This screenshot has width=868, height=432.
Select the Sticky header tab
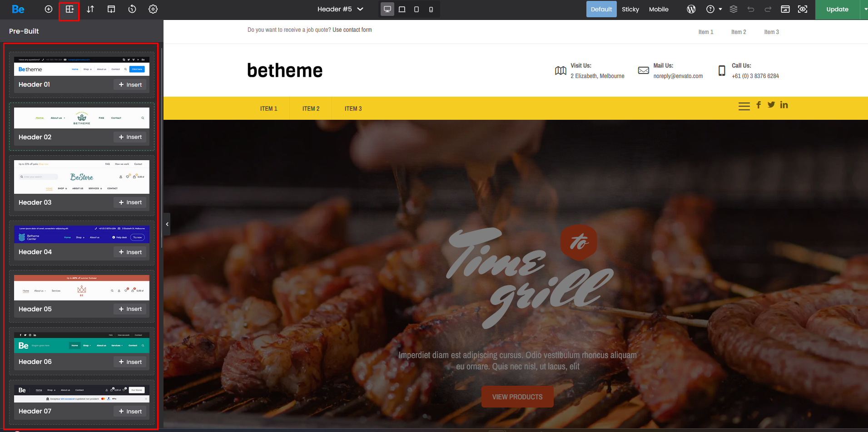[x=630, y=9]
